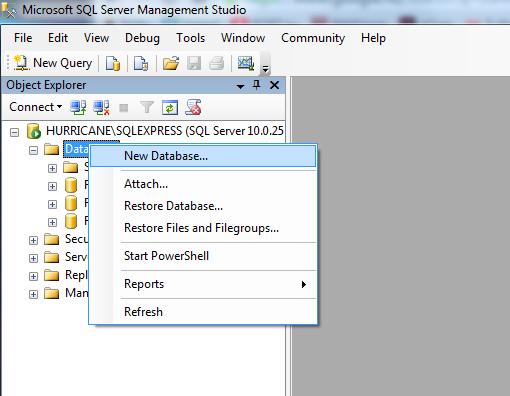Screen dimensions: 510x396
Task: Click Disconnect server icon with red X
Action: (101, 107)
